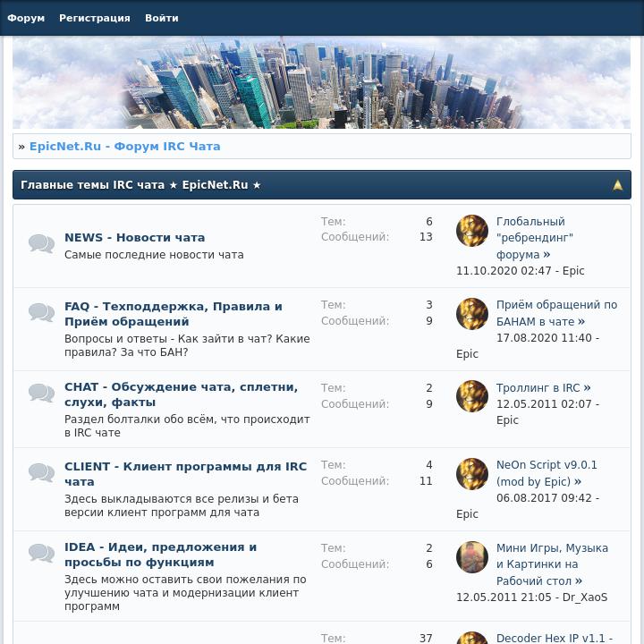Open EpicNet.Ru - Форум IRC Чата breadcrumb link

125,146
